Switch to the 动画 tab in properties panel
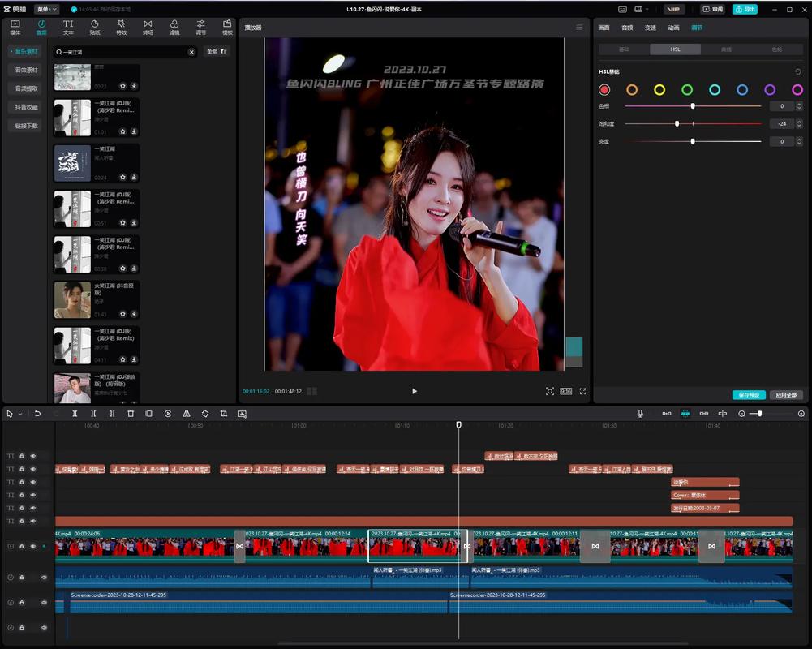The width and height of the screenshot is (812, 649). [673, 28]
